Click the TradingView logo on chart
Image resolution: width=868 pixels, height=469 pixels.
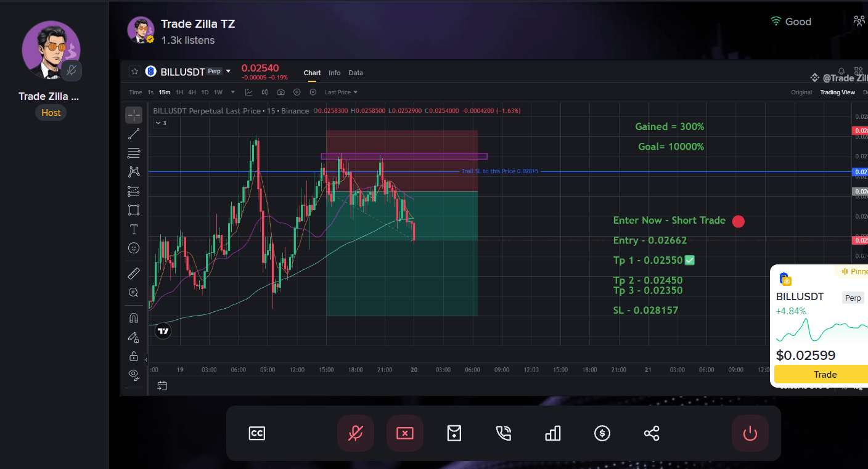coord(163,331)
